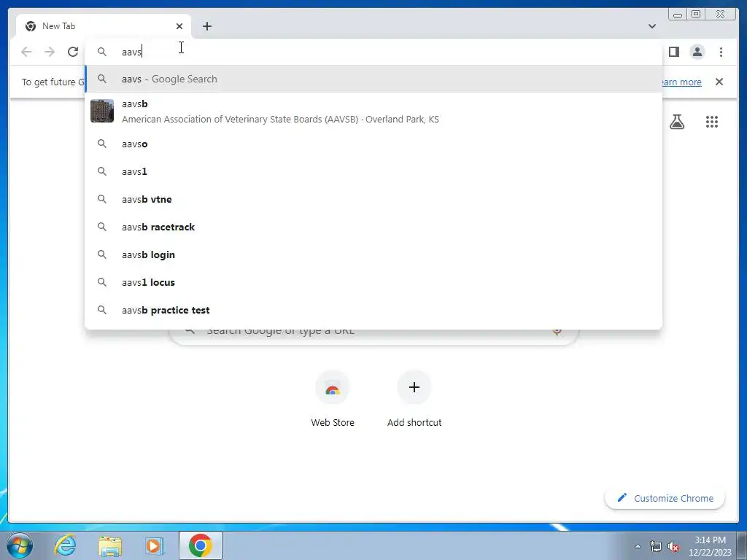Open the side panel icon
Viewport: 747px width, 560px height.
(673, 52)
